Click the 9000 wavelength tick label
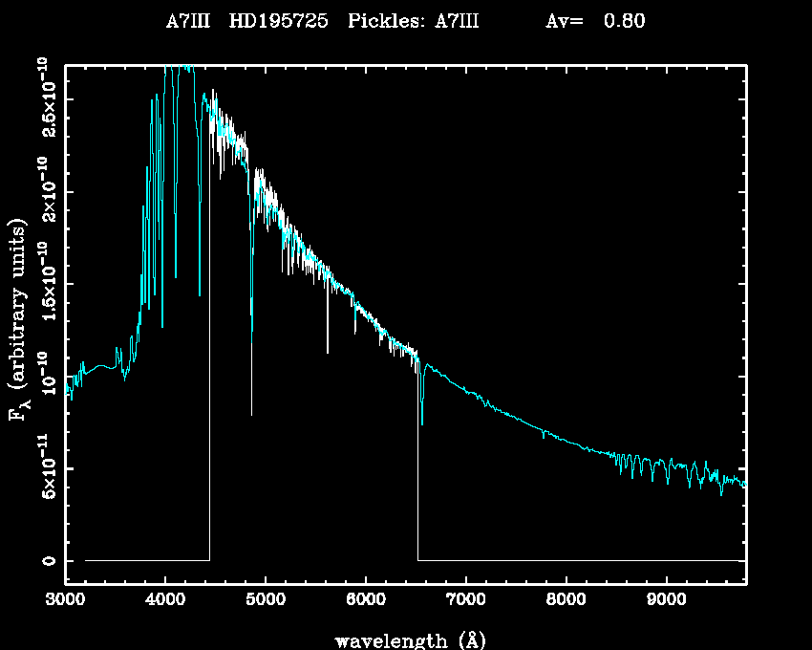Image resolution: width=812 pixels, height=650 pixels. pyautogui.click(x=666, y=600)
